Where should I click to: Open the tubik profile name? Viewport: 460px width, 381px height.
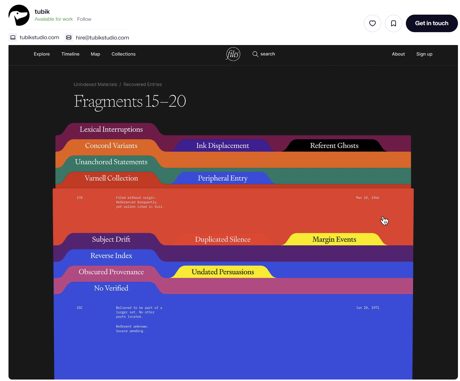click(x=42, y=12)
